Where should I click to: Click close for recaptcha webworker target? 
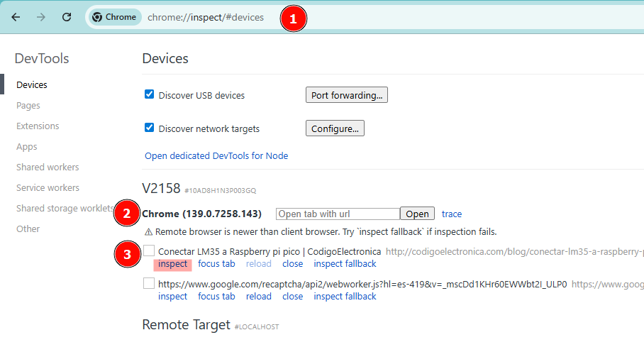[x=292, y=297]
